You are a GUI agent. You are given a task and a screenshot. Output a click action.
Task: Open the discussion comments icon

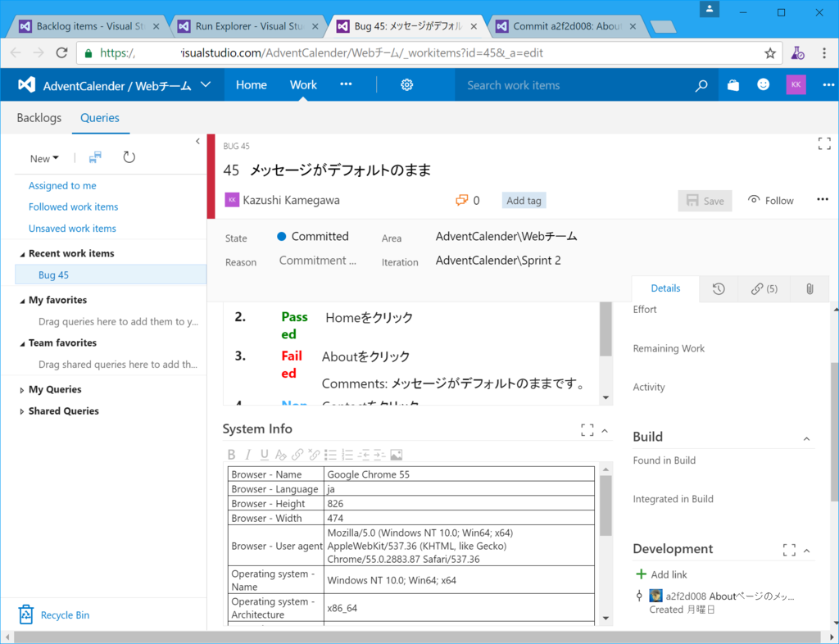click(x=461, y=200)
